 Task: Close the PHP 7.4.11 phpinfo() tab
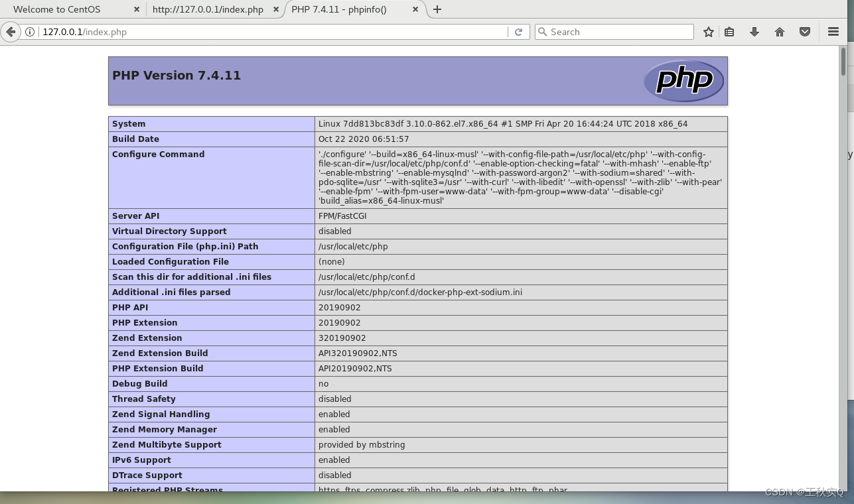point(415,9)
